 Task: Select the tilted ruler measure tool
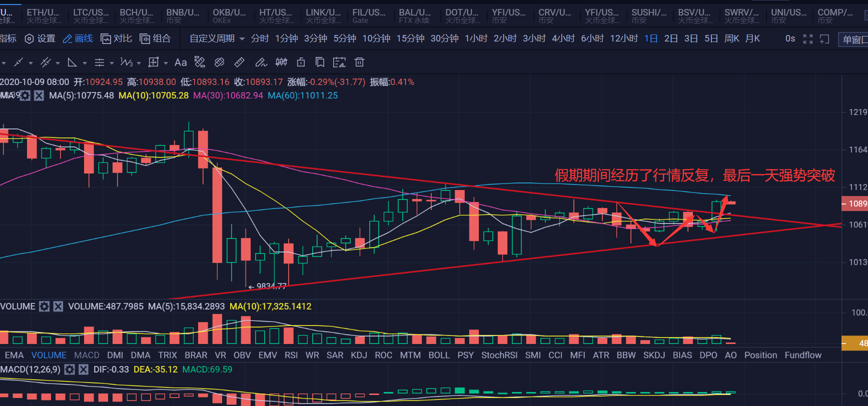pos(219,62)
